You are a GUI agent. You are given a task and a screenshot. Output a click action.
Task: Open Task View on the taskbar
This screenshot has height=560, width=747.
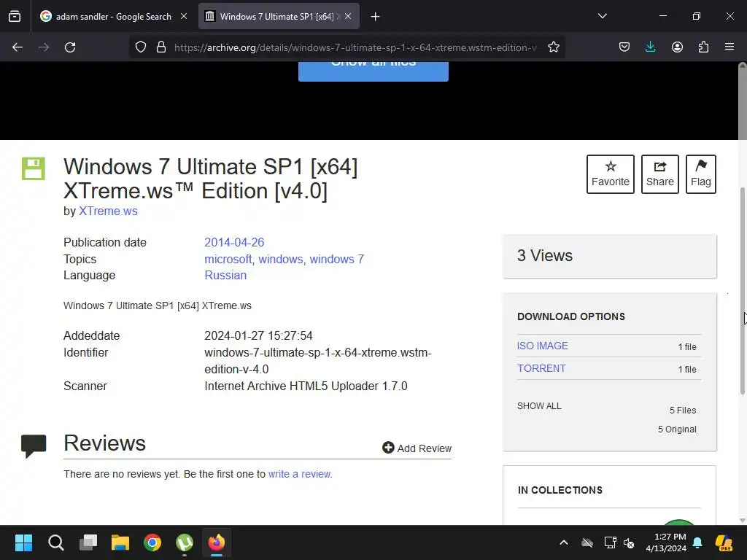(88, 542)
